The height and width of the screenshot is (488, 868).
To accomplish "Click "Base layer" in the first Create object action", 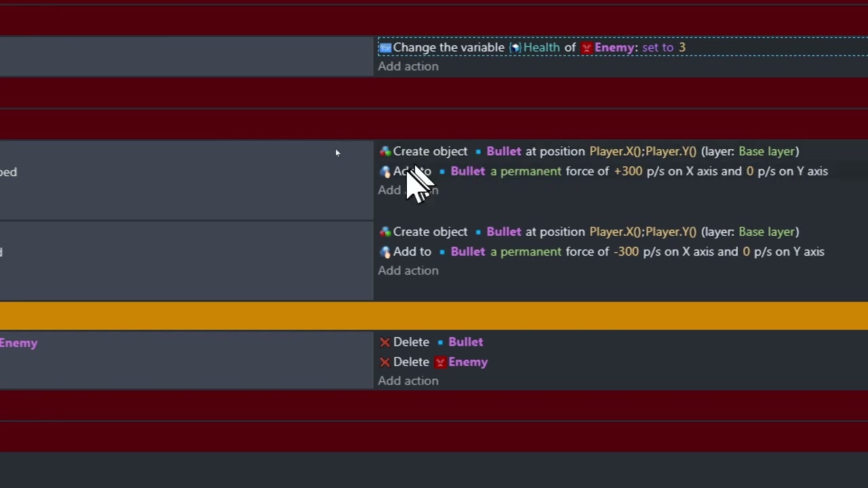I will [x=768, y=151].
